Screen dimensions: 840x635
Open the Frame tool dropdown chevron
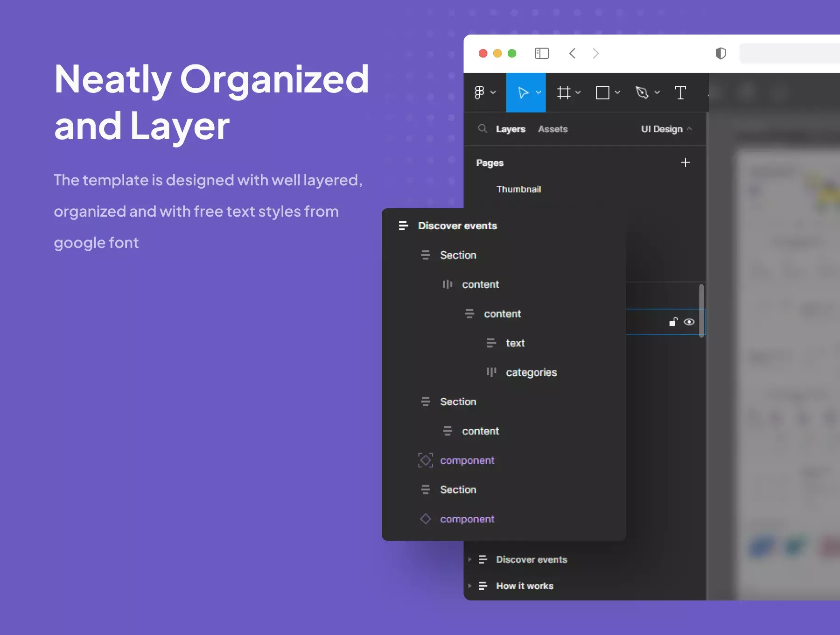tap(578, 92)
